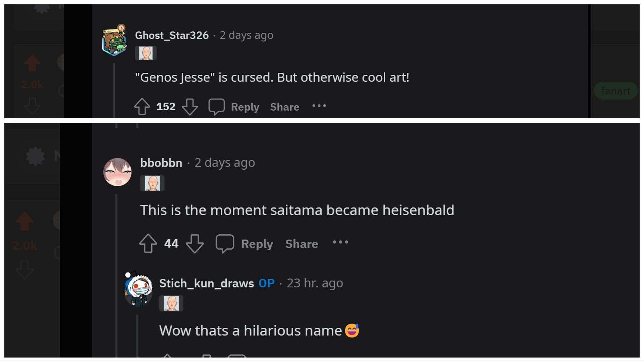This screenshot has height=362, width=644.
Task: Click comment bubble icon on bbobbn's comment
Action: (225, 243)
